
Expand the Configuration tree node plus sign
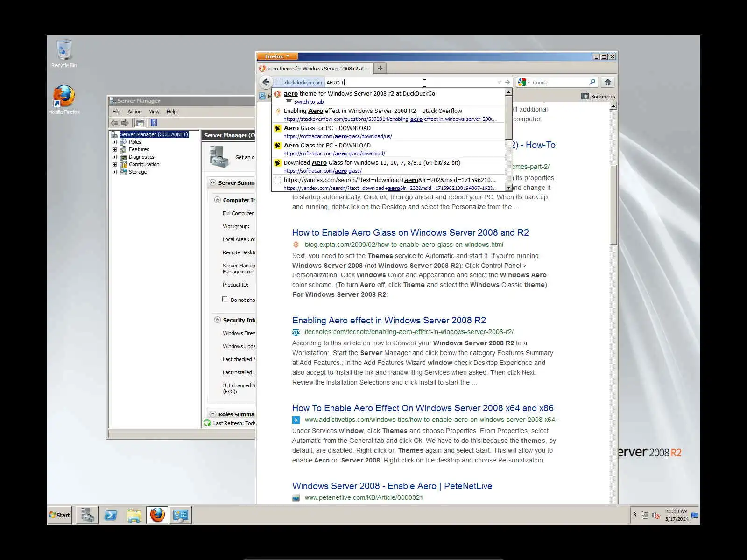tap(114, 164)
